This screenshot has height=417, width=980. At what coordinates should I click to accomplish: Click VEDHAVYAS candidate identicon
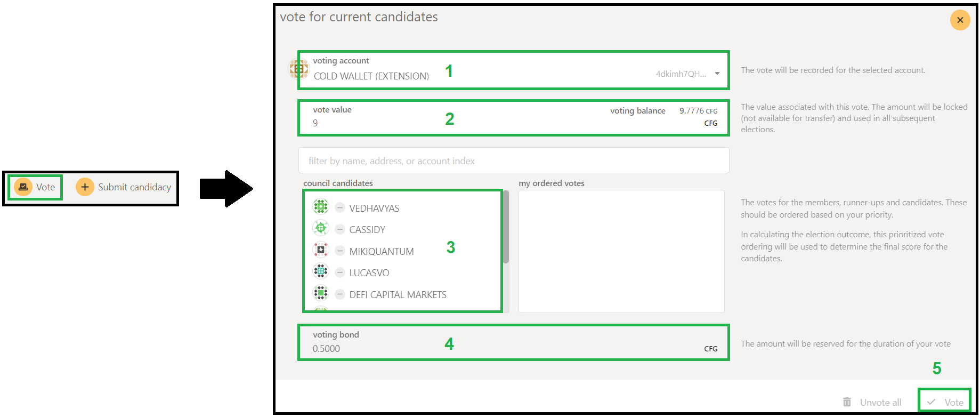coord(321,206)
